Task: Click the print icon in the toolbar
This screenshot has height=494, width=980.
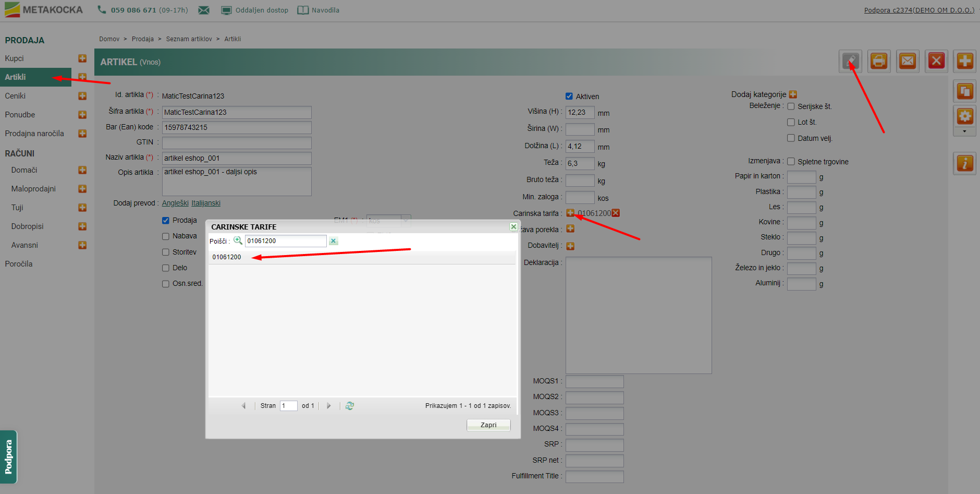Action: [x=879, y=61]
